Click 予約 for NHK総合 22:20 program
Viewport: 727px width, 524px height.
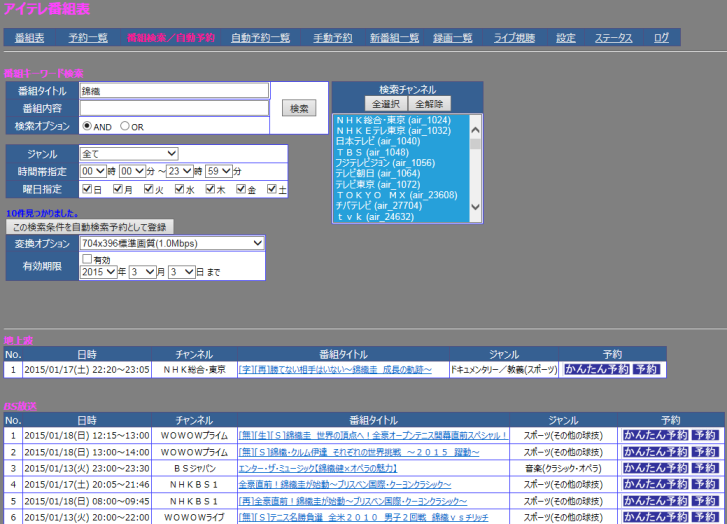click(x=646, y=369)
